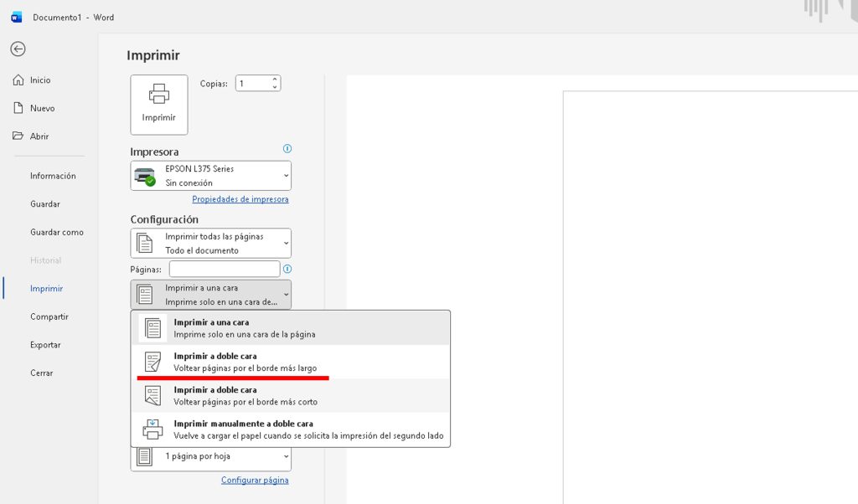Open Nuevo document in sidebar
Viewport: 858px width, 504px height.
[x=42, y=108]
